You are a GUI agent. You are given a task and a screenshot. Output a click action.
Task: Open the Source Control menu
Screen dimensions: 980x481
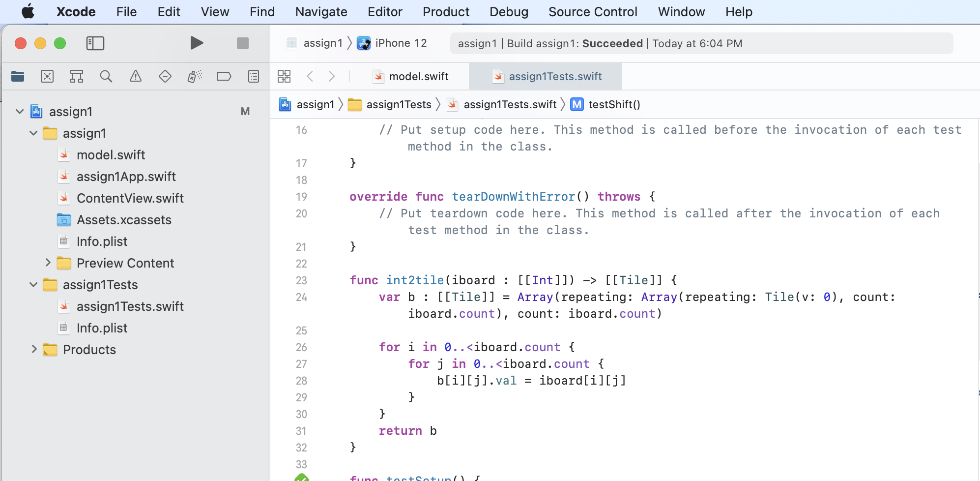[x=593, y=12]
